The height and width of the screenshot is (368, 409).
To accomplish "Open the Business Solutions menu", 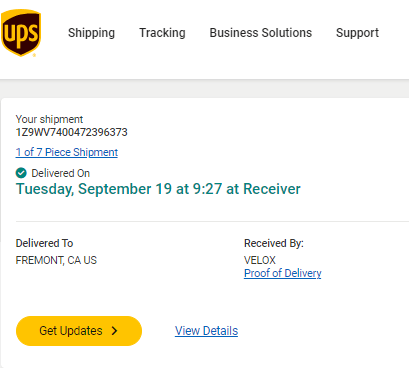I will pyautogui.click(x=261, y=33).
